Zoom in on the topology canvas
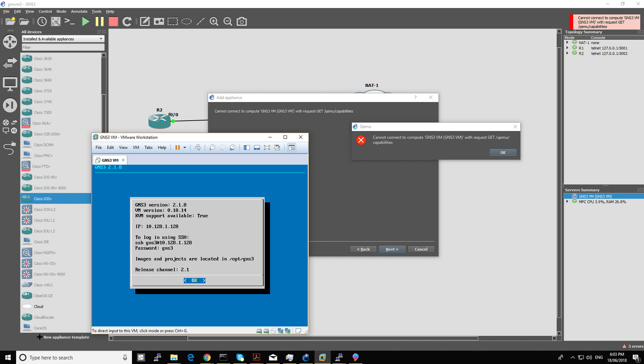 pos(214,21)
